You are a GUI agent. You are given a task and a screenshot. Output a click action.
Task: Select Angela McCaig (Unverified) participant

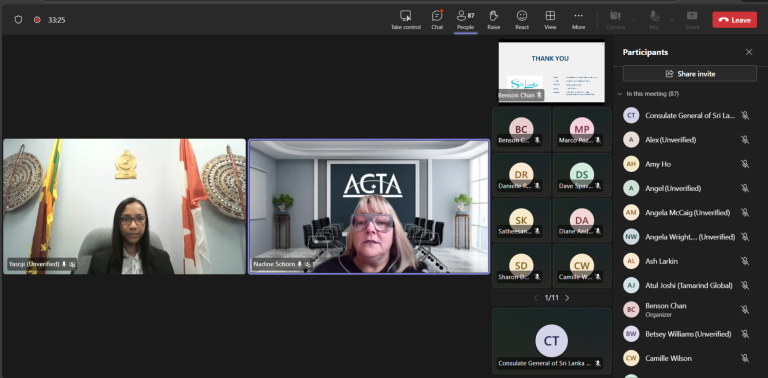point(690,213)
